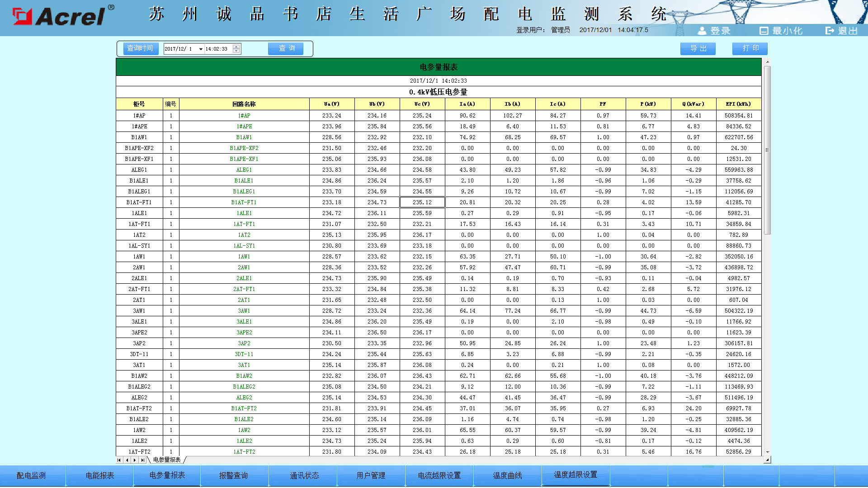Open the query date dropdown calendar
This screenshot has height=488, width=868.
201,49
